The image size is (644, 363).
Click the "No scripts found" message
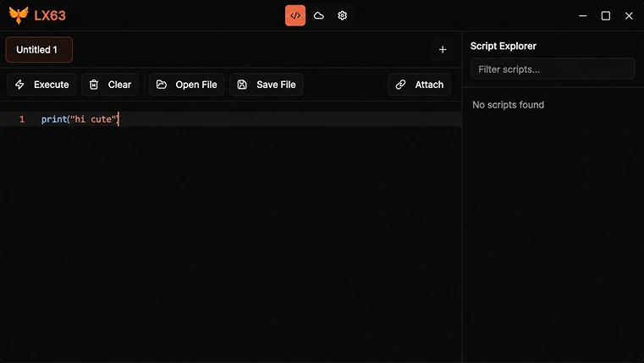tap(508, 105)
